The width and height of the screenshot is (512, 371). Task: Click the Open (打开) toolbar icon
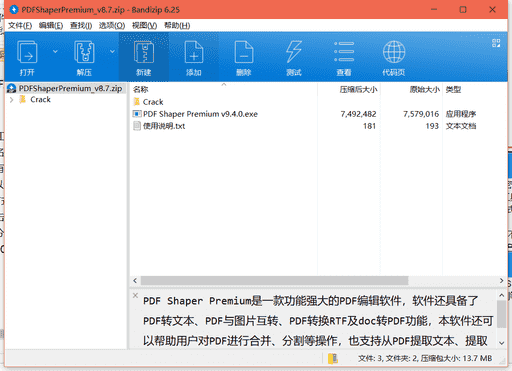(x=27, y=52)
